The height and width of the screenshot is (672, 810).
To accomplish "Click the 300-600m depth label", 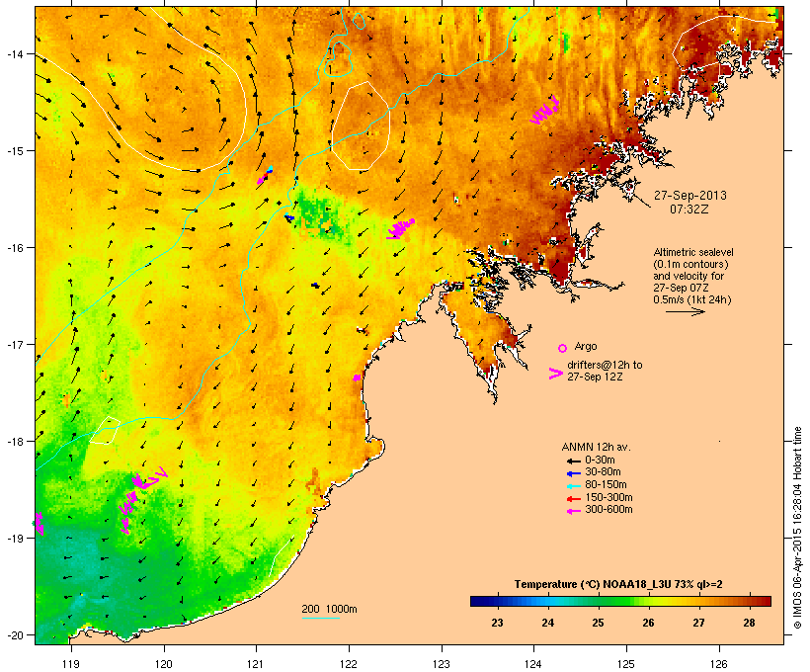I will point(608,510).
